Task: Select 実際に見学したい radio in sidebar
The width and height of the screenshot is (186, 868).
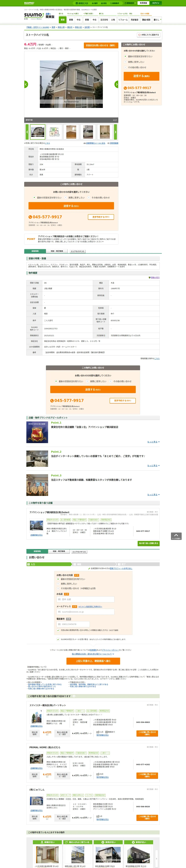Action: point(125,62)
